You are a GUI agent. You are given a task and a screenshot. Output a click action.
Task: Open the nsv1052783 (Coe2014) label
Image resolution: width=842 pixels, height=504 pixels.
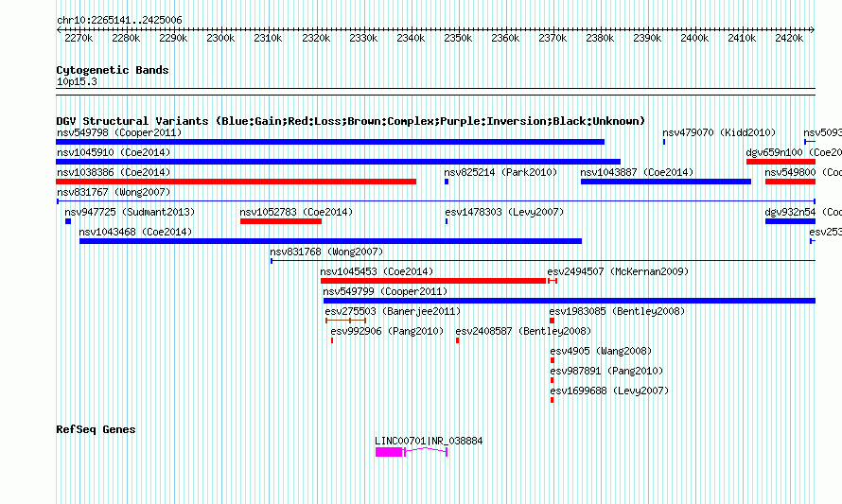point(296,212)
